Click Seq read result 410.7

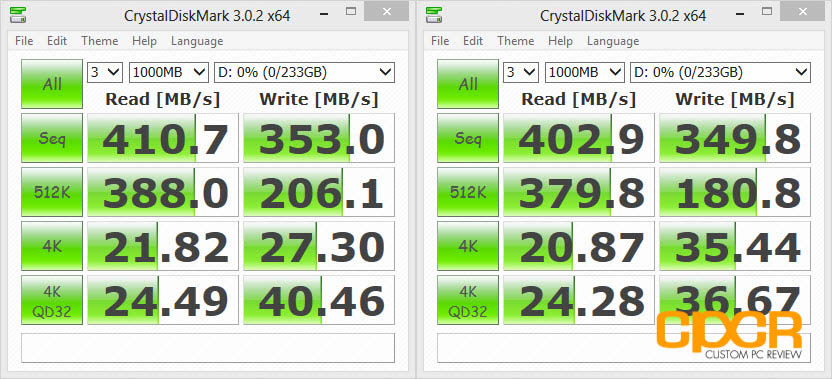[163, 138]
